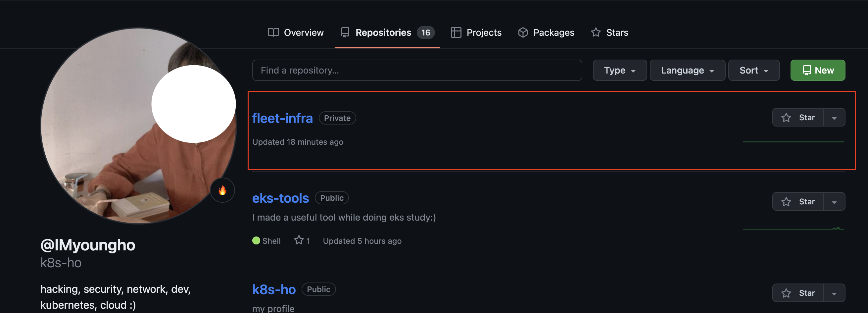Click the fire status emoji badge on avatar
The height and width of the screenshot is (313, 868).
222,190
